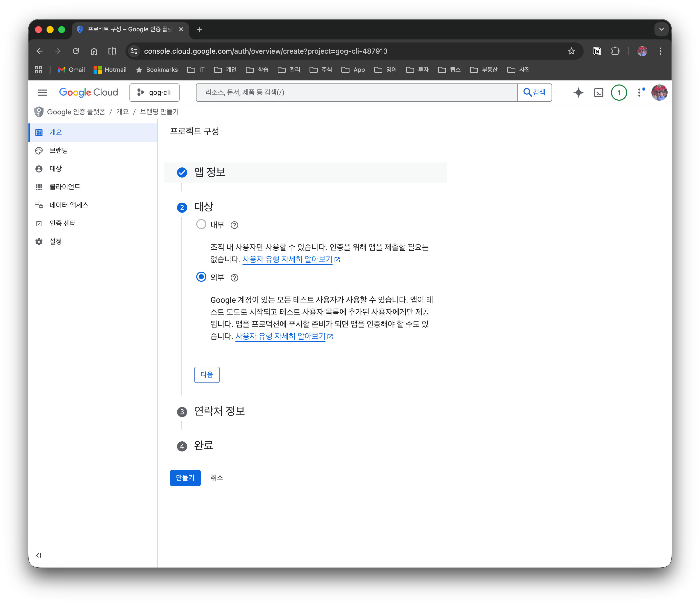Open the notifications badge showing 1

pos(619,93)
